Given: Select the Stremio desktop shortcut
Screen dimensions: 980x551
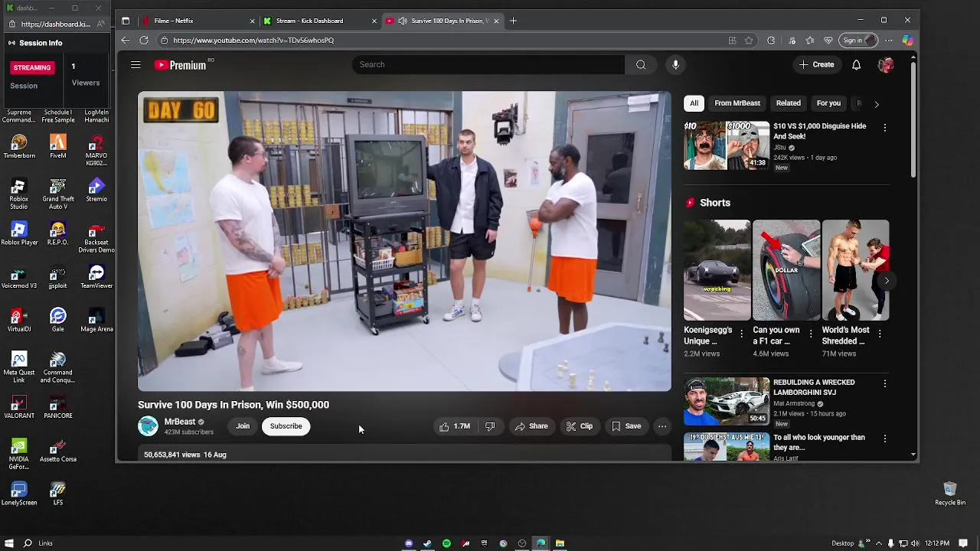Looking at the screenshot, I should tap(96, 191).
